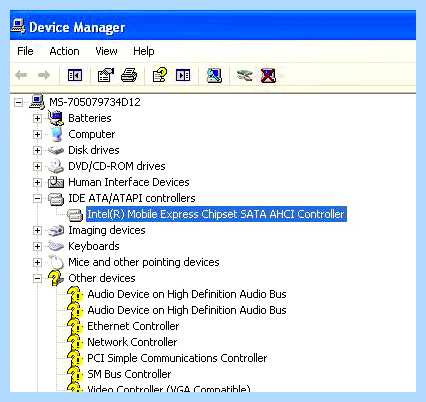Click the Forward arrow toolbar icon

pos(44,75)
